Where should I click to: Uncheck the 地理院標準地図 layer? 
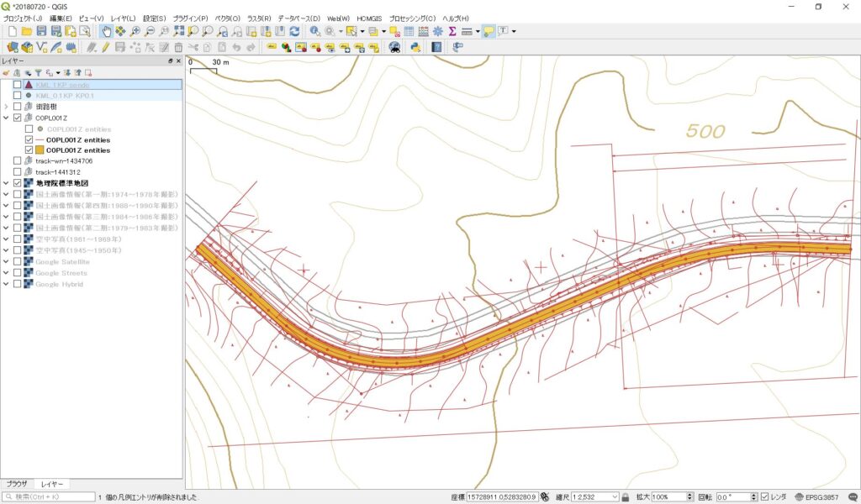tap(17, 183)
